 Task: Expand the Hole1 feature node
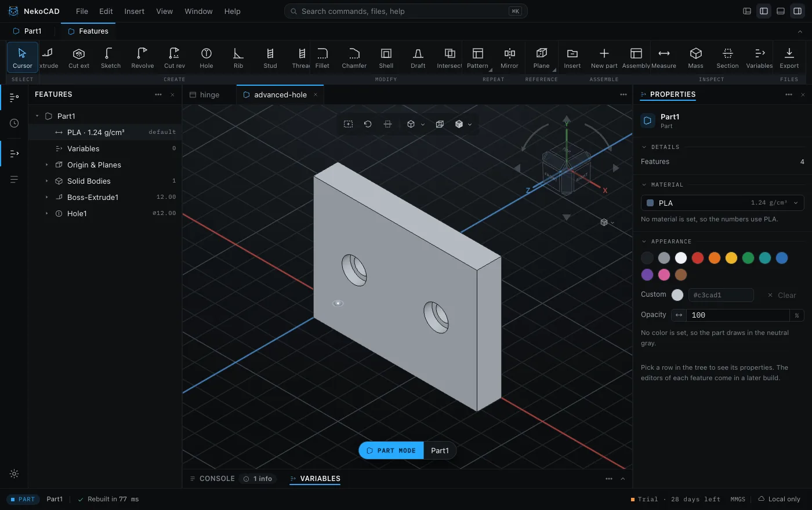point(47,213)
